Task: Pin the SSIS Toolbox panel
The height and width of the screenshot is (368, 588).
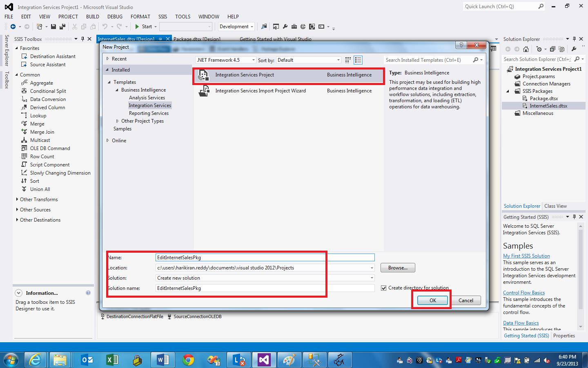Action: pyautogui.click(x=82, y=39)
